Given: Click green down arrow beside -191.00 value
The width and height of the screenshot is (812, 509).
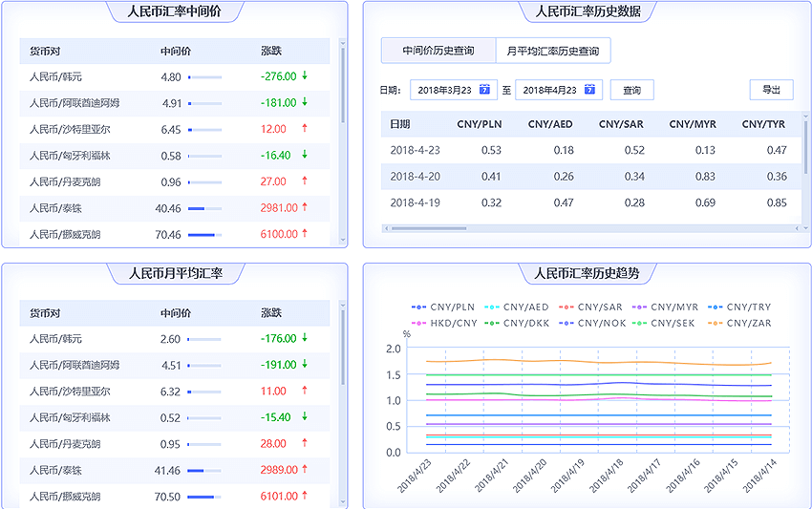Looking at the screenshot, I should click(x=305, y=364).
